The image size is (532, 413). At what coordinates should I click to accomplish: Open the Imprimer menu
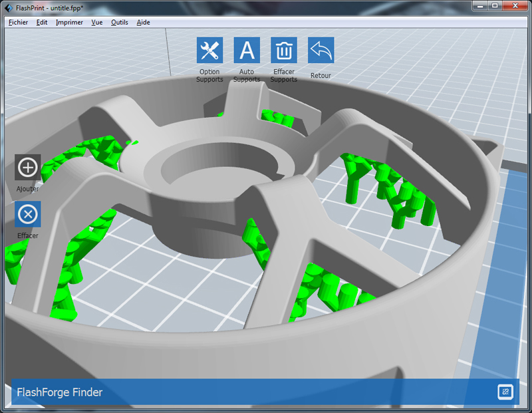pos(69,23)
